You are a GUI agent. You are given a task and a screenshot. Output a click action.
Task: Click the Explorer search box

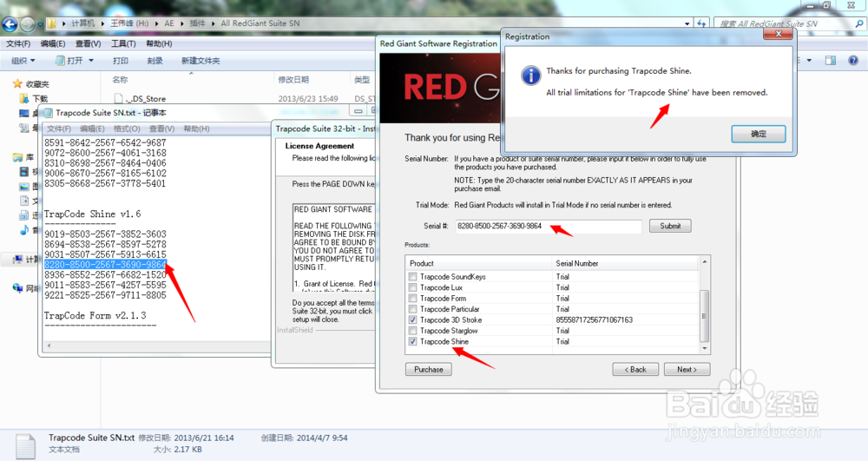click(789, 23)
